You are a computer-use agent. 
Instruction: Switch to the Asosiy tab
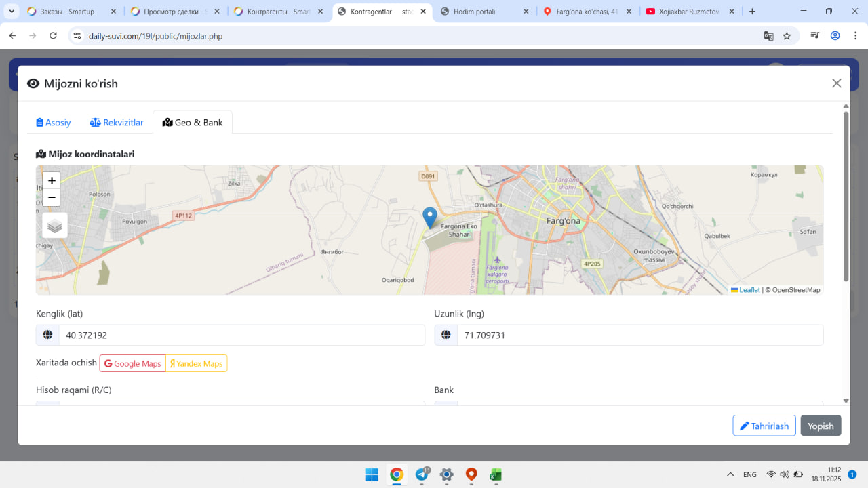(x=54, y=123)
